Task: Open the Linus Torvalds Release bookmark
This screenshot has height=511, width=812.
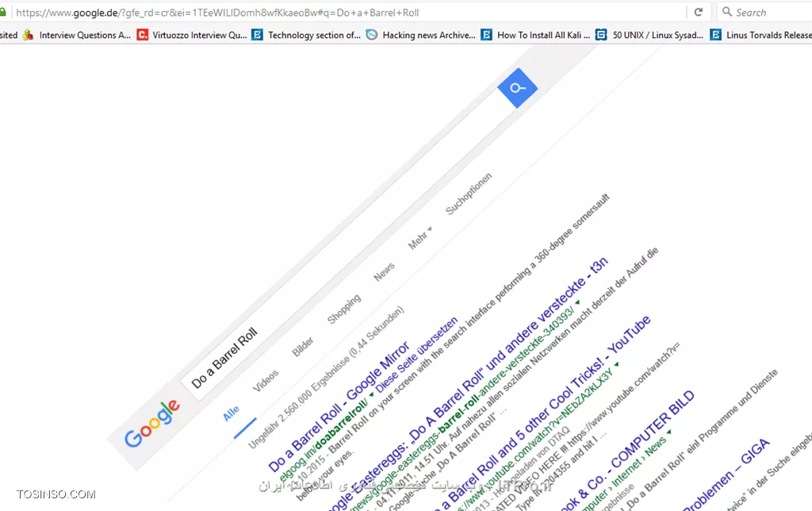Action: [x=769, y=35]
